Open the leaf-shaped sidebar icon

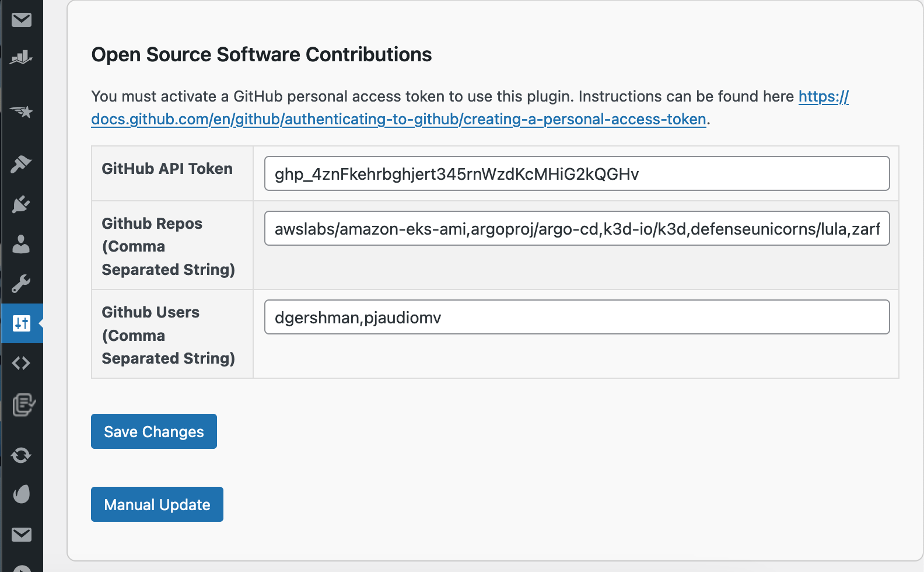(x=22, y=494)
